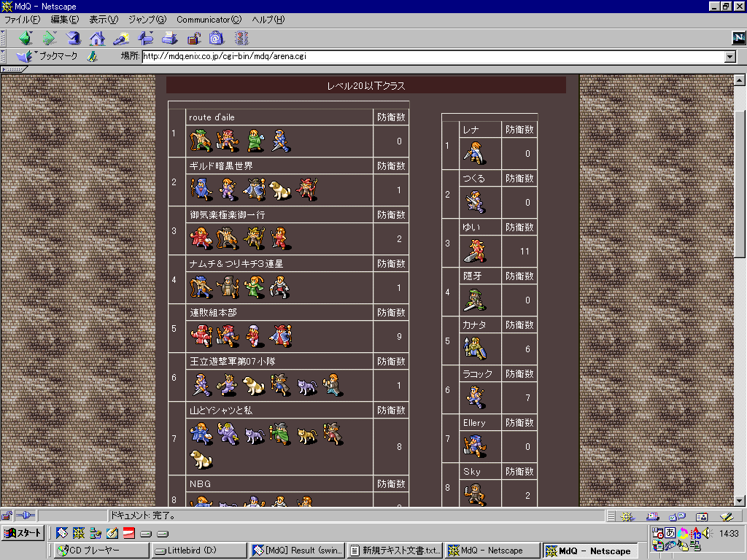Viewport: 747px width, 560px height.
Task: Click the IME あ icon in the system tray
Action: click(x=670, y=533)
